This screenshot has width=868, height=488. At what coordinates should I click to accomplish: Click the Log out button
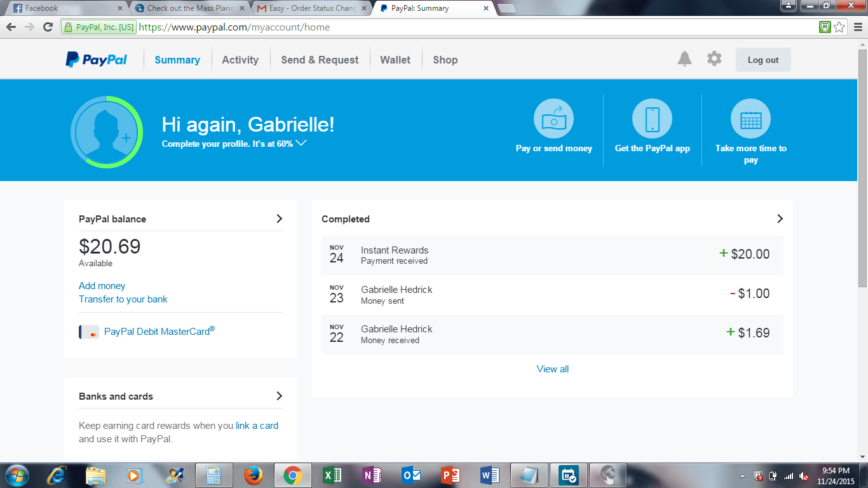click(763, 60)
